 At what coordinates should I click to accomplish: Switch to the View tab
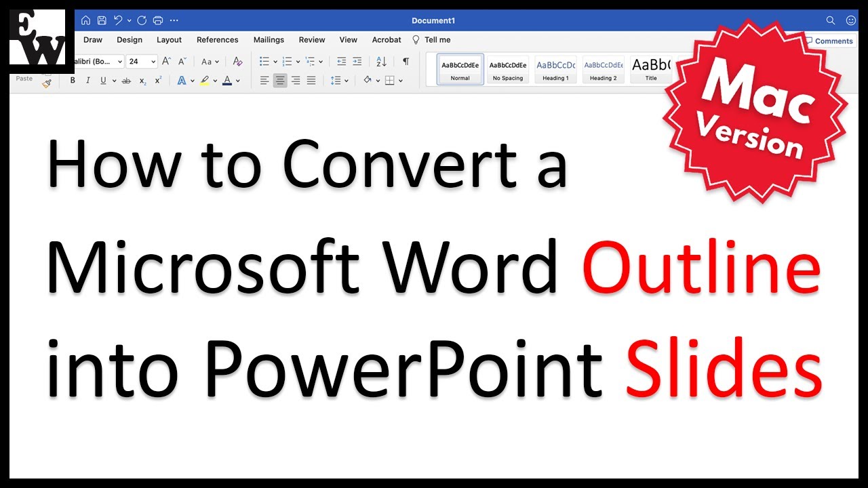pos(349,40)
